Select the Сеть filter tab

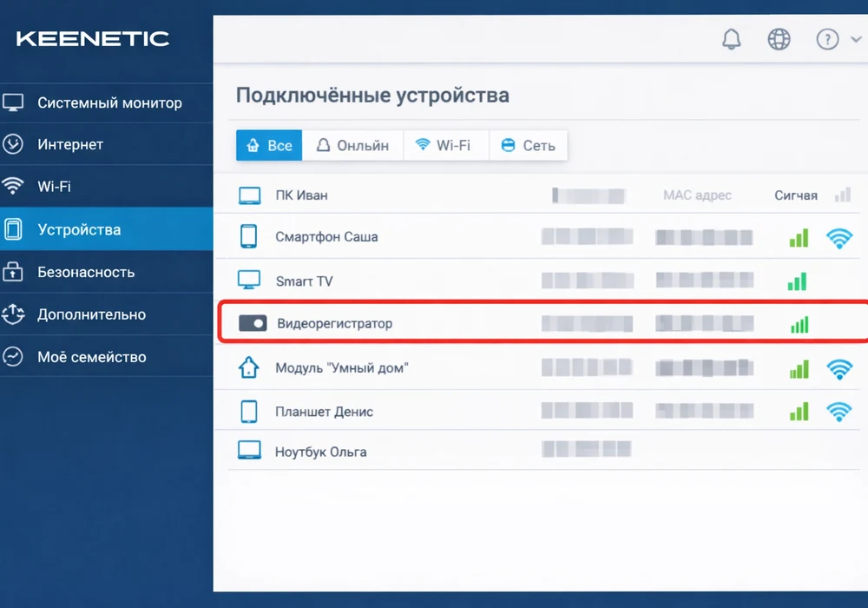click(528, 146)
